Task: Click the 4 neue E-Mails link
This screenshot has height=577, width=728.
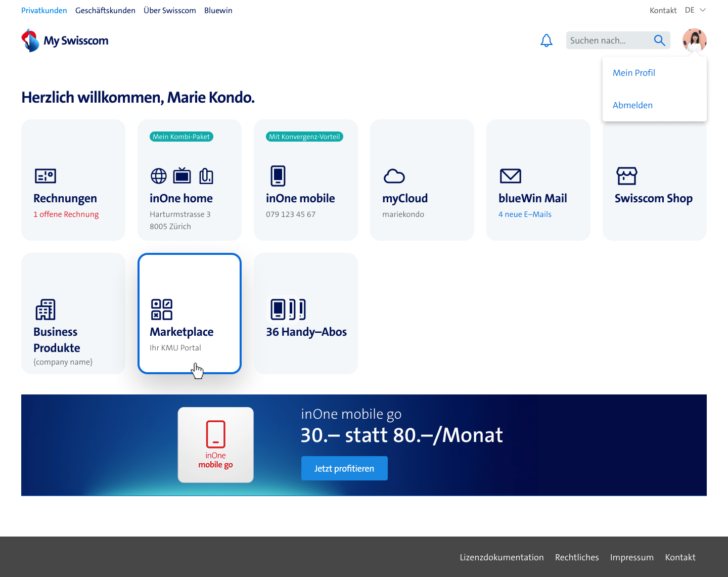Action: pos(525,214)
